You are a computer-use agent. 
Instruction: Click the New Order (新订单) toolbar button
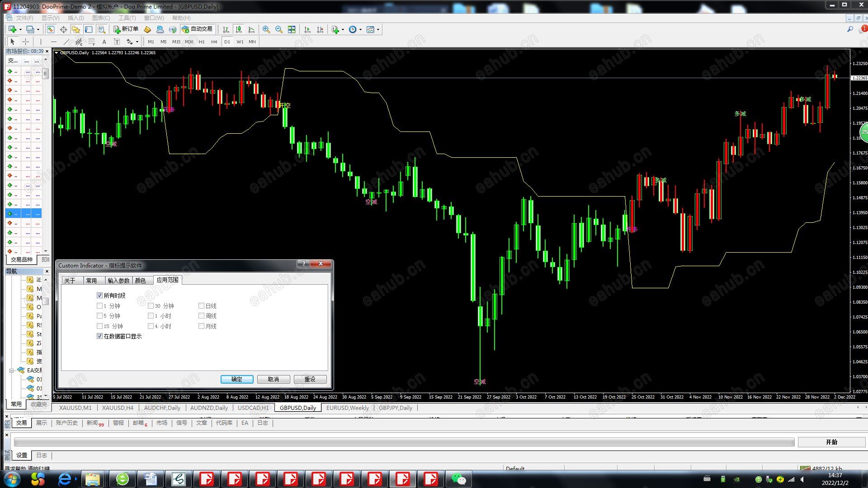click(126, 29)
